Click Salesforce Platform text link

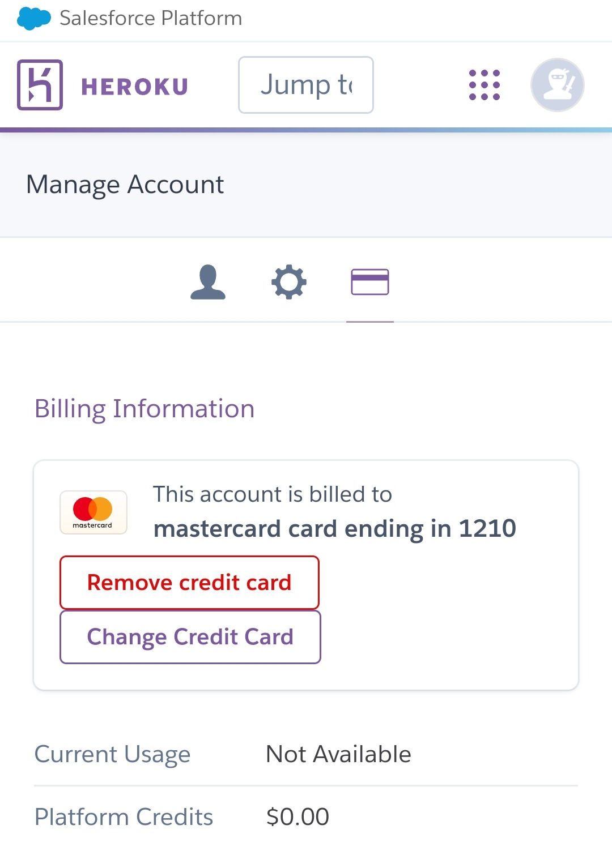[x=151, y=18]
